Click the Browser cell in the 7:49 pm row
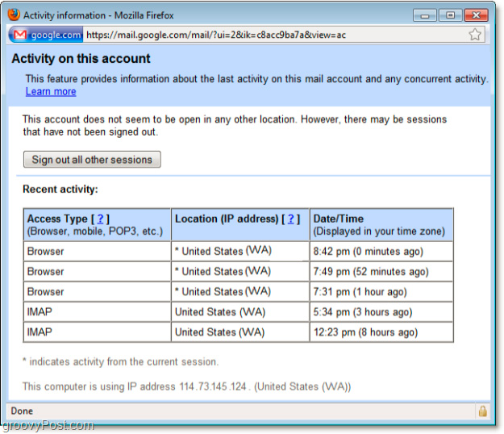This screenshot has width=504, height=434. [x=97, y=272]
